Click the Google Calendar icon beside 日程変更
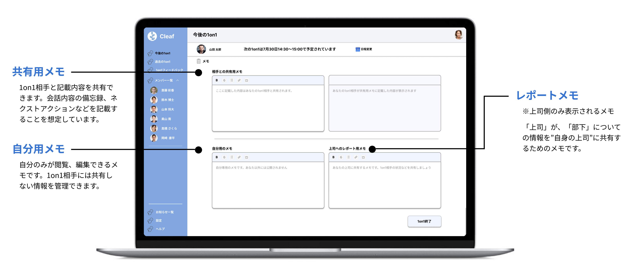644x268 pixels. [x=358, y=49]
